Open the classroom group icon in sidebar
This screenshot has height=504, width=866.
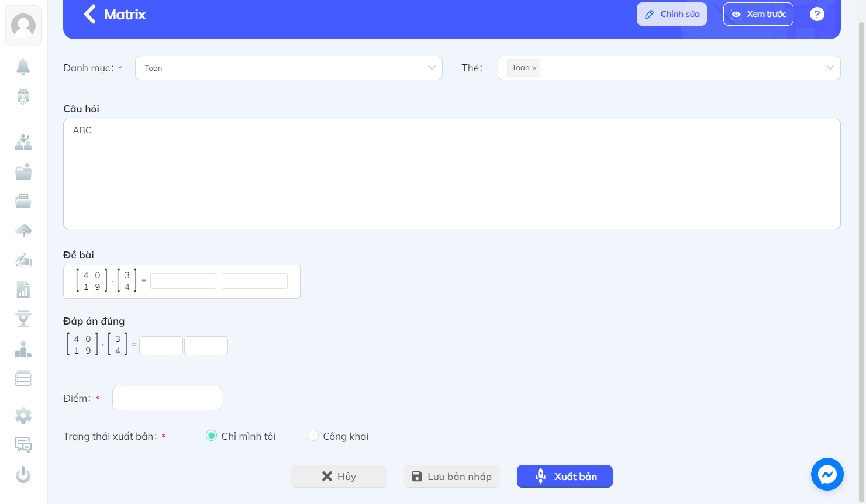point(23,142)
